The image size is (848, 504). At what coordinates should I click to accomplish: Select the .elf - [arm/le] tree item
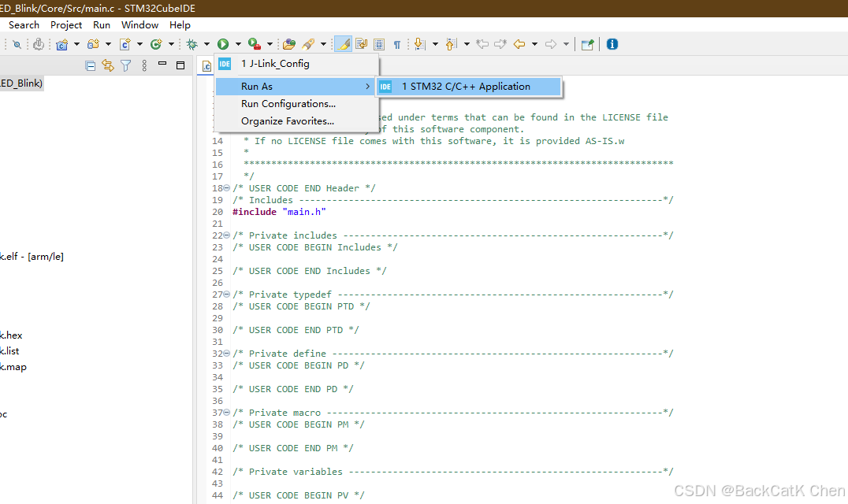pos(32,257)
